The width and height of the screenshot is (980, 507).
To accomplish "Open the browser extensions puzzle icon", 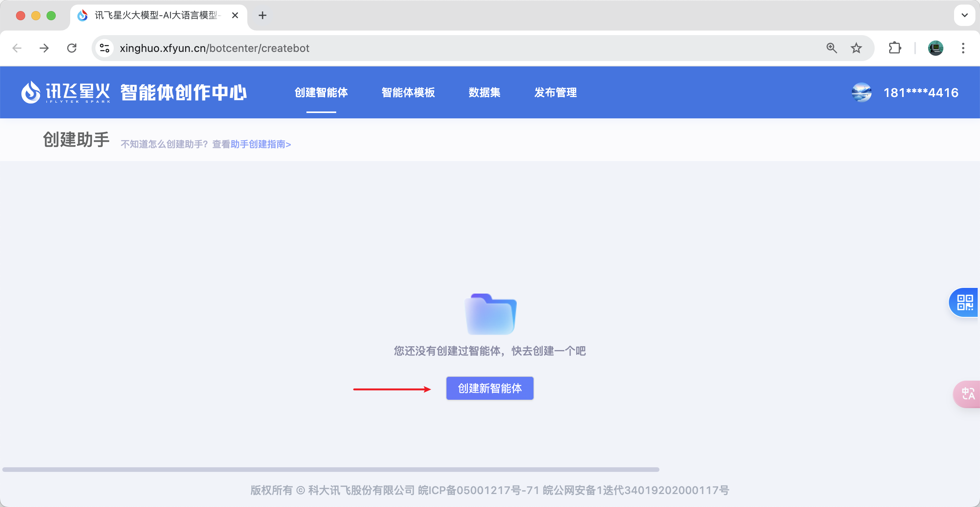I will point(895,48).
